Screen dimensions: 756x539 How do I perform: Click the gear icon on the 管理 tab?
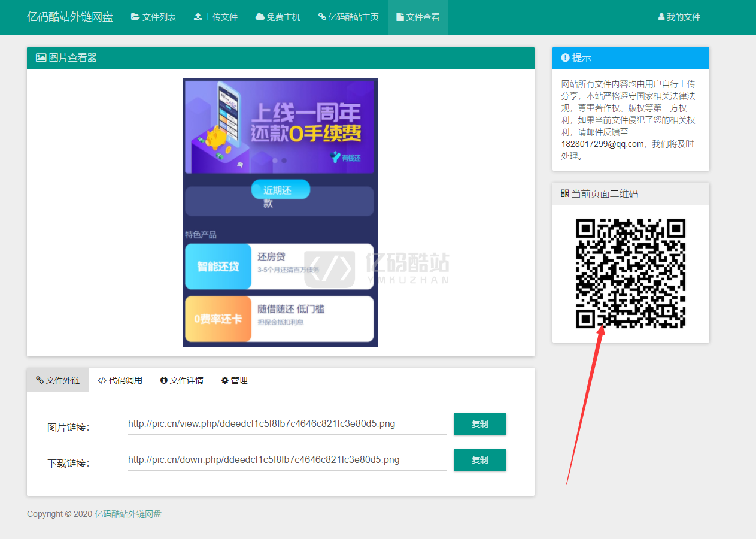click(x=225, y=380)
